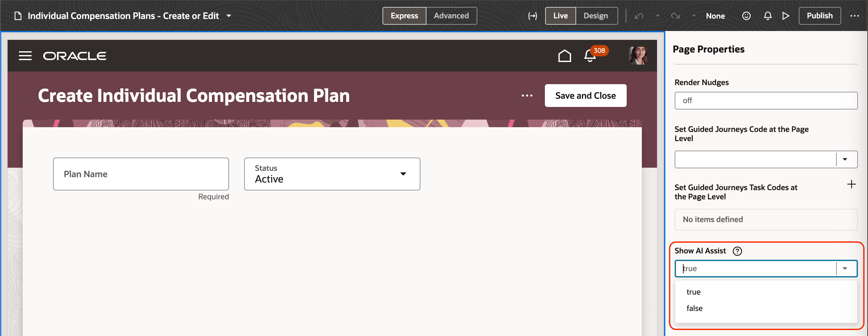Open the feedback smiley icon

point(746,16)
